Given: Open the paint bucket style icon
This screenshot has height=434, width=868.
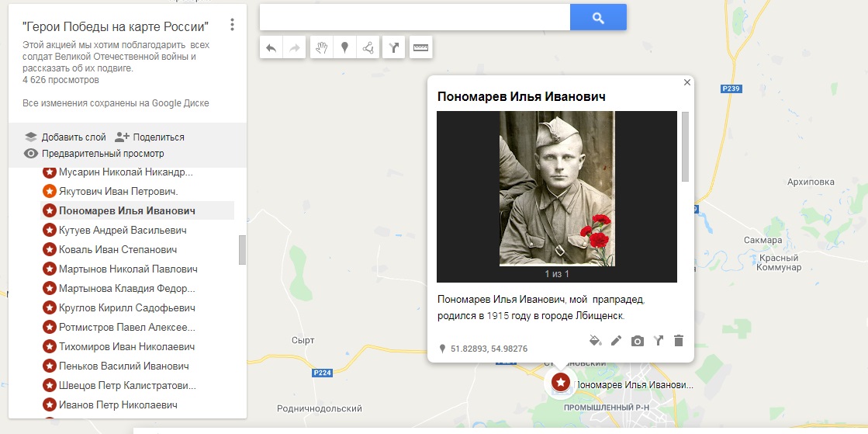Looking at the screenshot, I should coord(595,340).
